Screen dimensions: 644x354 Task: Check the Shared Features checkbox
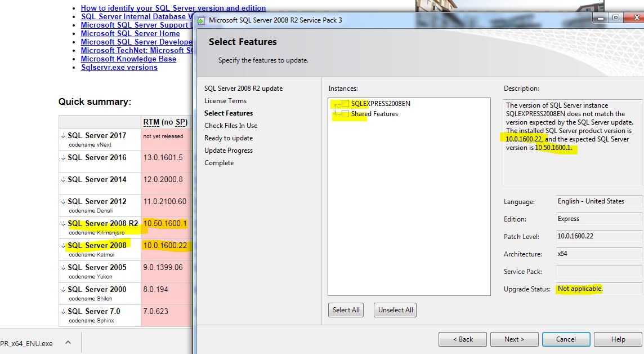point(346,114)
